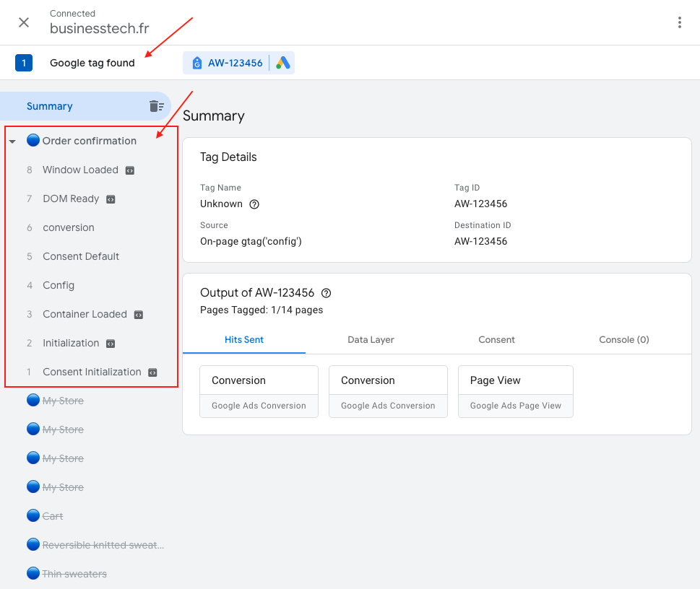The image size is (700, 589).
Task: Click help icon beside Output of AW-123456
Action: click(x=327, y=293)
